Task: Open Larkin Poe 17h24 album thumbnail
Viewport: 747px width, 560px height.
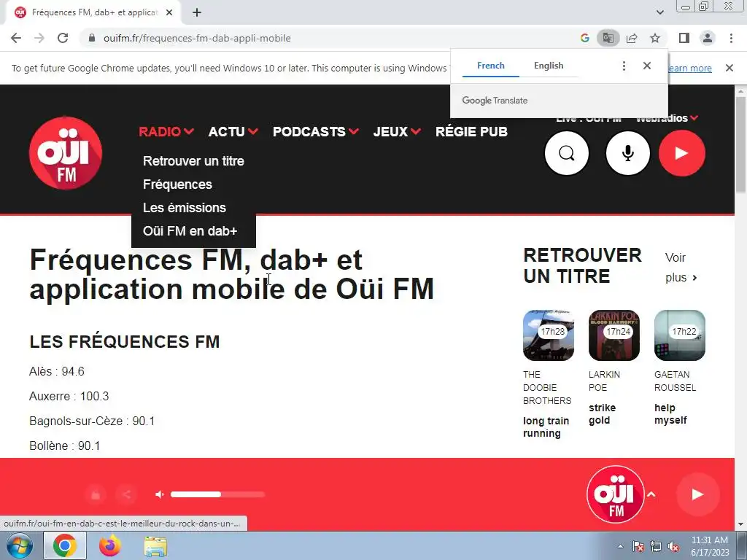Action: coord(614,335)
